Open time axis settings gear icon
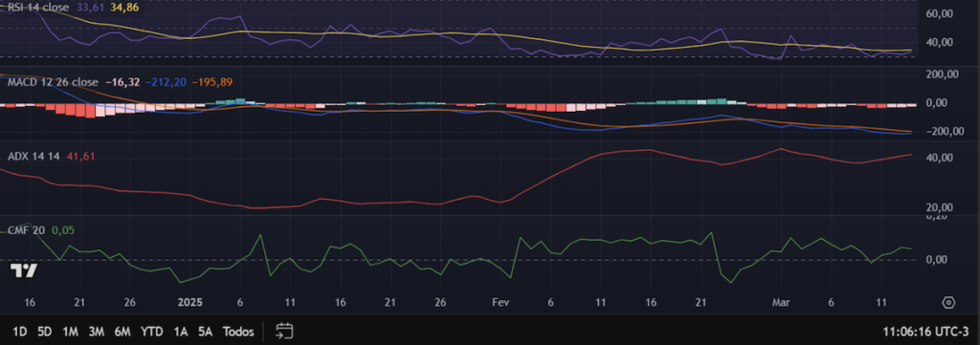The height and width of the screenshot is (345, 980). [948, 303]
